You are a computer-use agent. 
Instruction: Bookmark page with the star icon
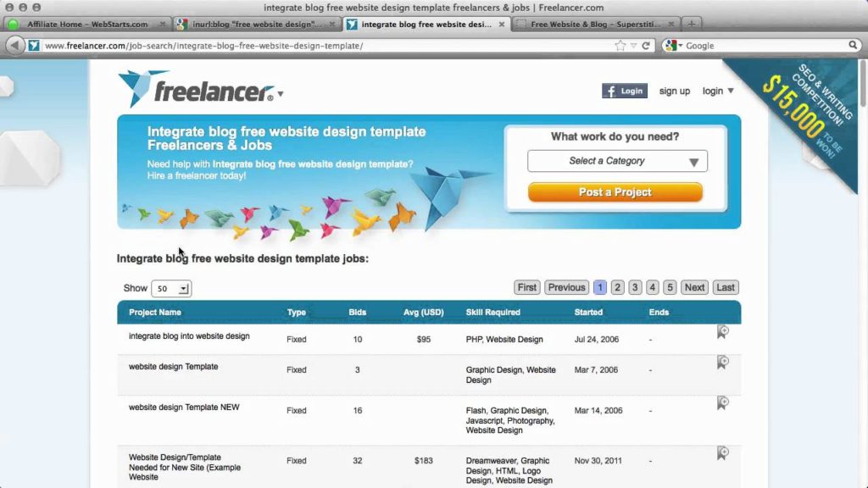(x=620, y=46)
